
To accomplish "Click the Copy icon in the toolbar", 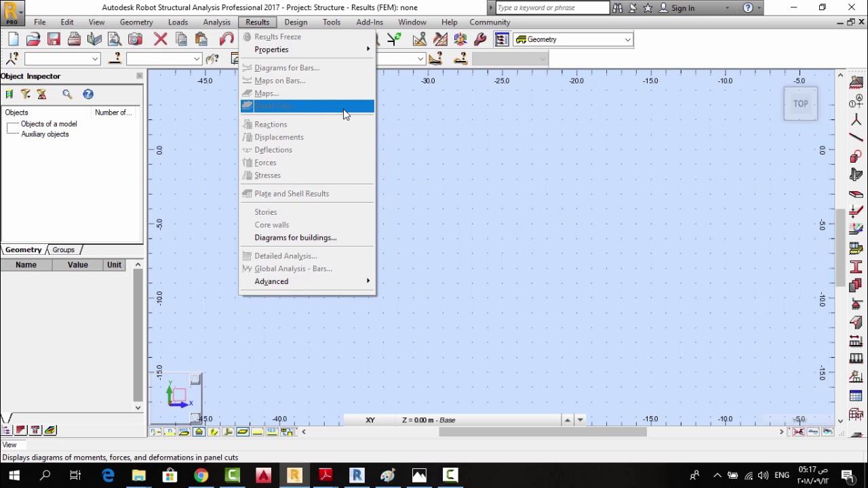I will (180, 39).
